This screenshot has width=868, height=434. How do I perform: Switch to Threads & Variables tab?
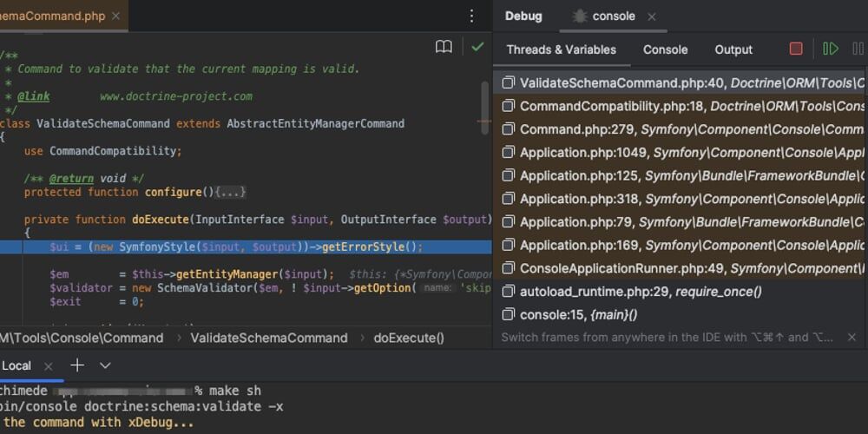click(x=562, y=49)
